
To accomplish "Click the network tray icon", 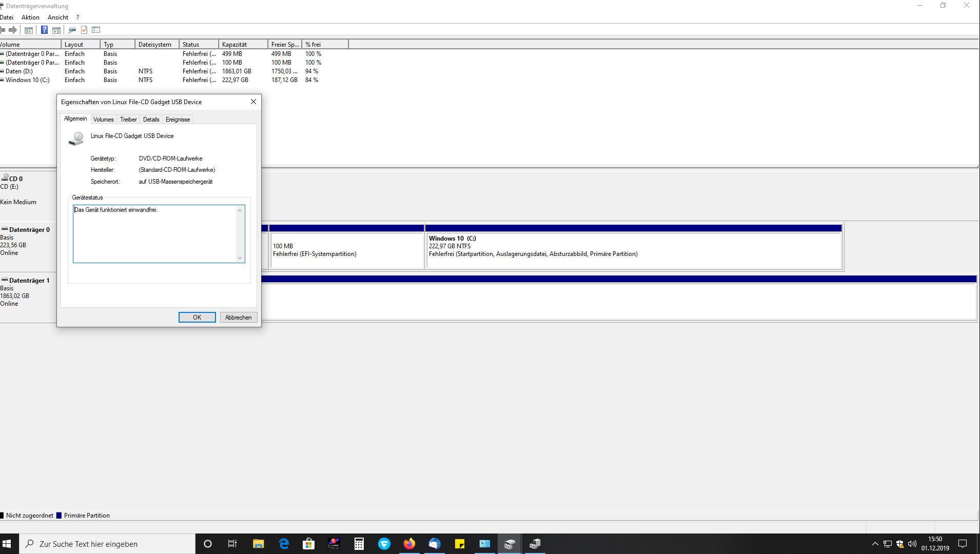I will tap(888, 544).
